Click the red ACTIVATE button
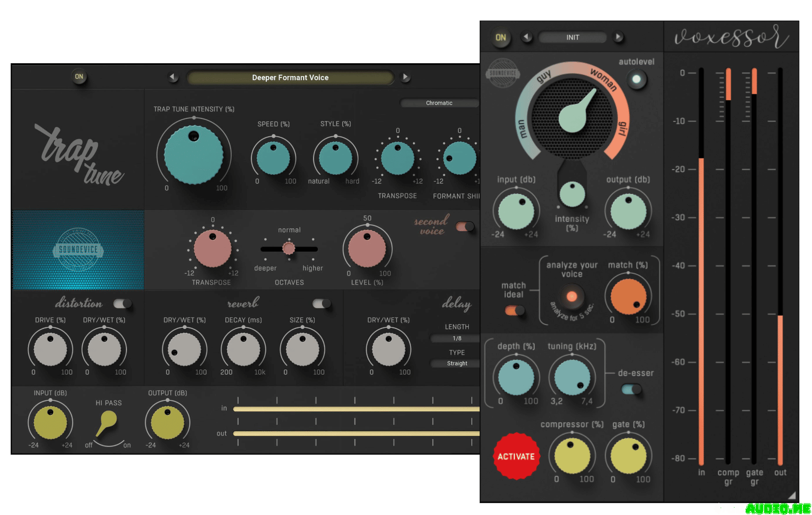The width and height of the screenshot is (812, 515). pyautogui.click(x=516, y=457)
